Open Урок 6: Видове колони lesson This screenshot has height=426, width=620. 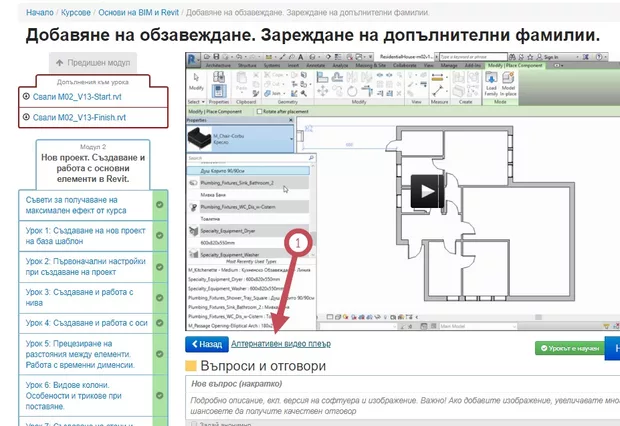coord(74,396)
